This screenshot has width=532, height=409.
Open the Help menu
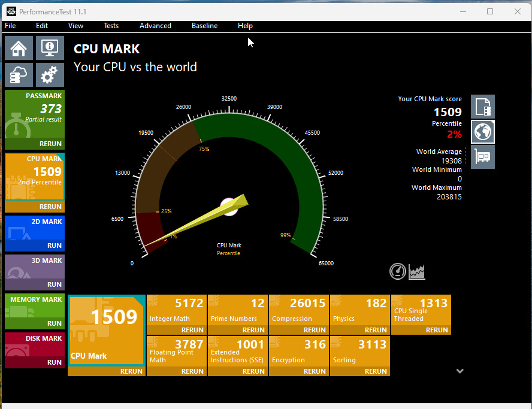(x=245, y=26)
